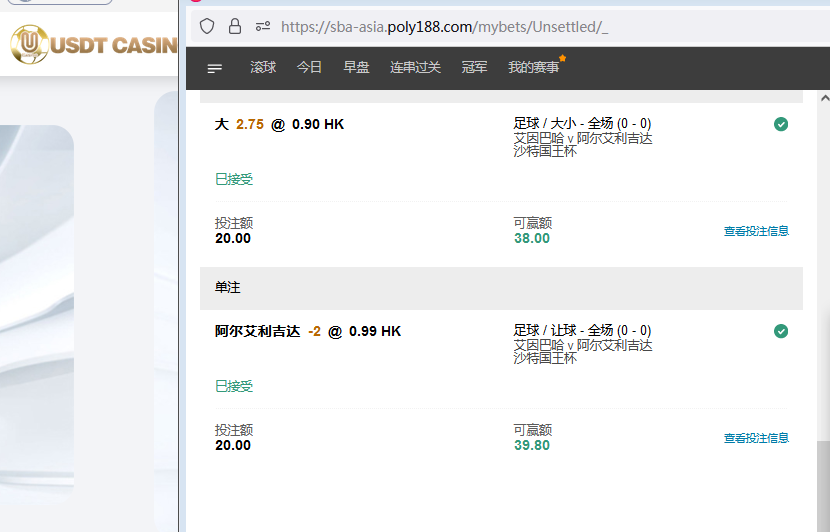830x532 pixels.
Task: Click green check icon on 大 2.75 bet
Action: [x=781, y=124]
